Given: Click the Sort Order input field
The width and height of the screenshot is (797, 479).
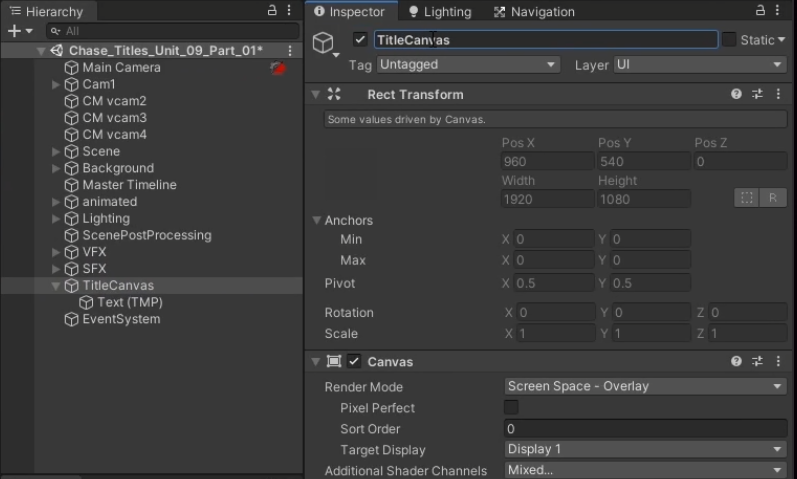Looking at the screenshot, I should tap(645, 429).
